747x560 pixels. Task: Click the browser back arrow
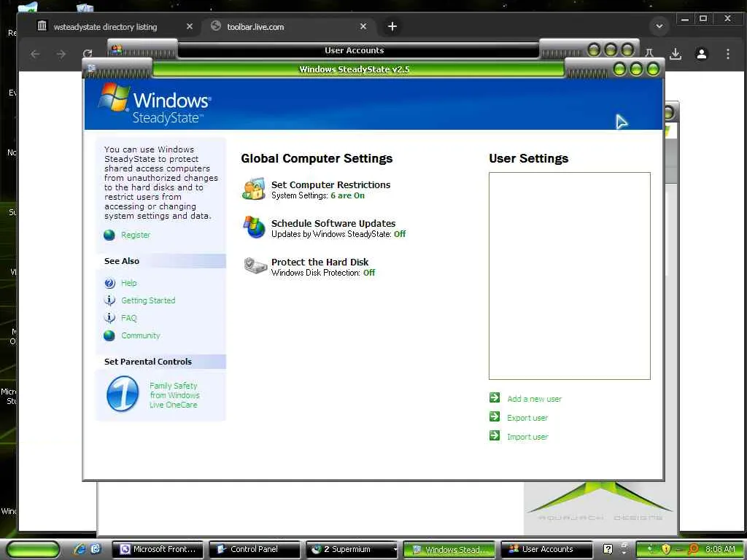[x=35, y=54]
